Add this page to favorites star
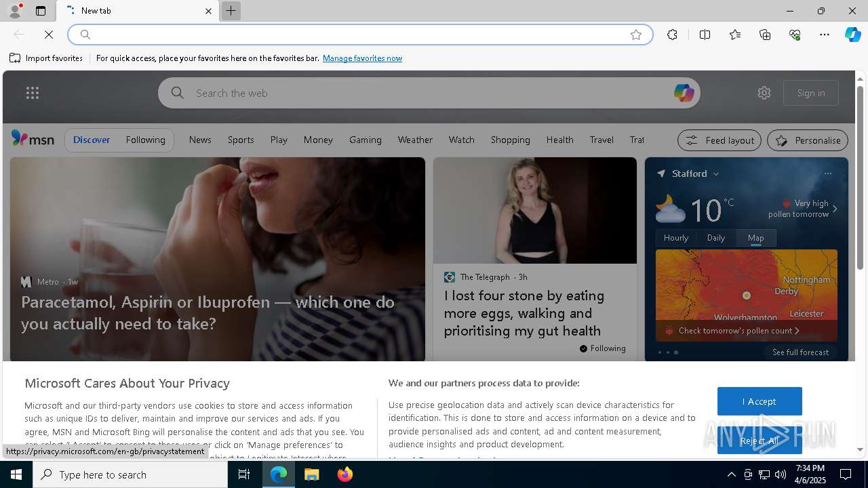Image resolution: width=868 pixels, height=488 pixels. (636, 35)
